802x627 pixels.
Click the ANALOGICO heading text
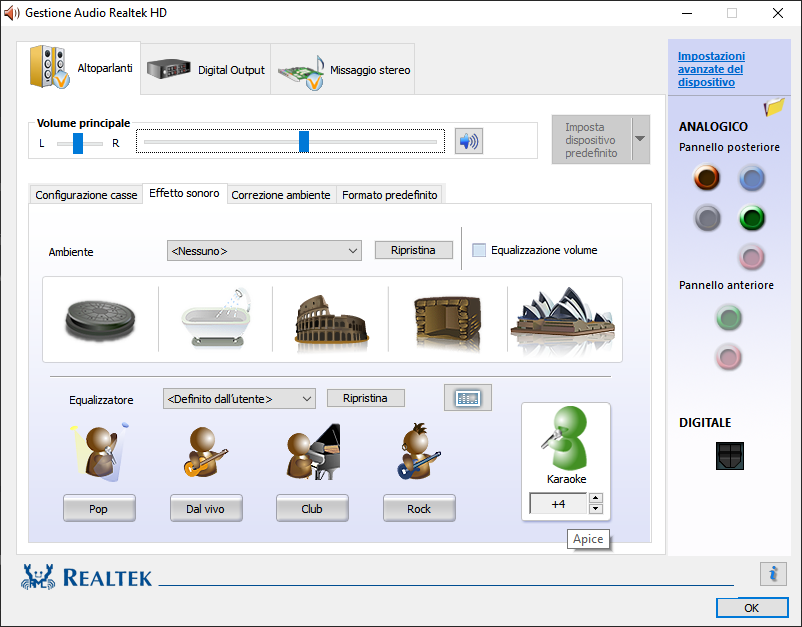tap(713, 126)
